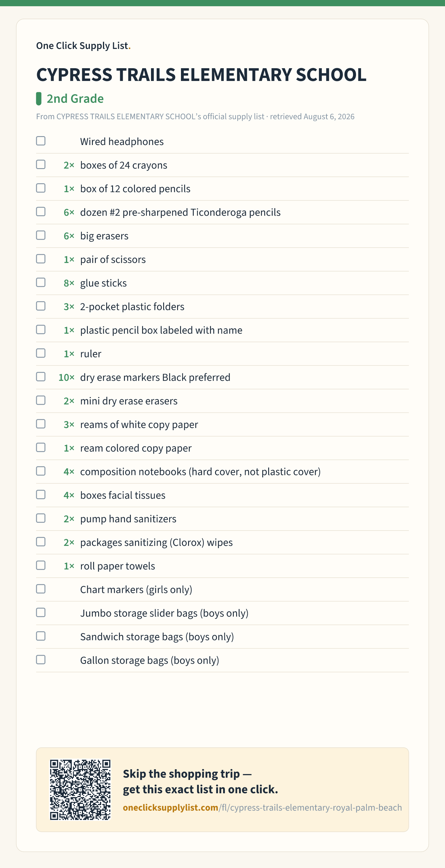Image resolution: width=445 pixels, height=868 pixels.
Task: Check the ruler item checkbox
Action: coord(41,353)
